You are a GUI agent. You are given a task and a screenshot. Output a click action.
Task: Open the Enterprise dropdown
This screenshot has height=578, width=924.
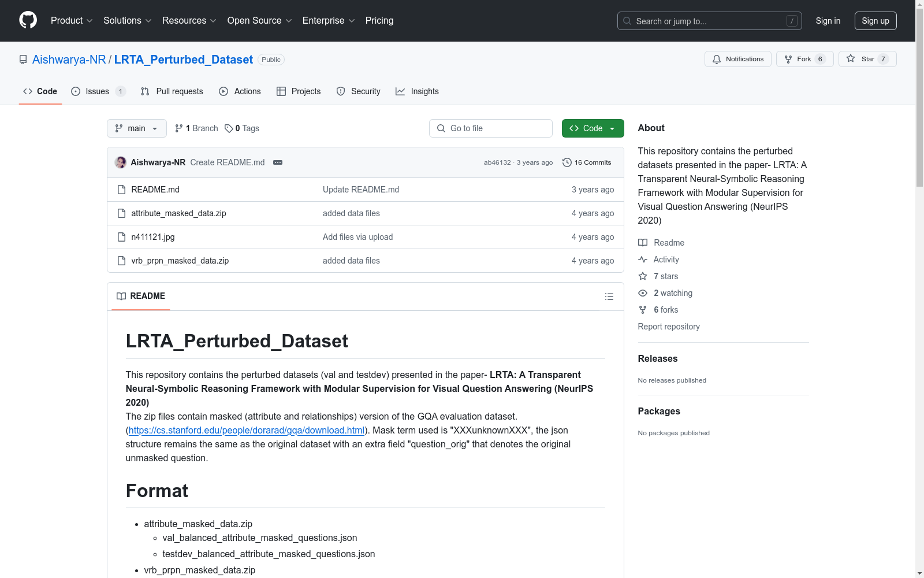(x=329, y=21)
